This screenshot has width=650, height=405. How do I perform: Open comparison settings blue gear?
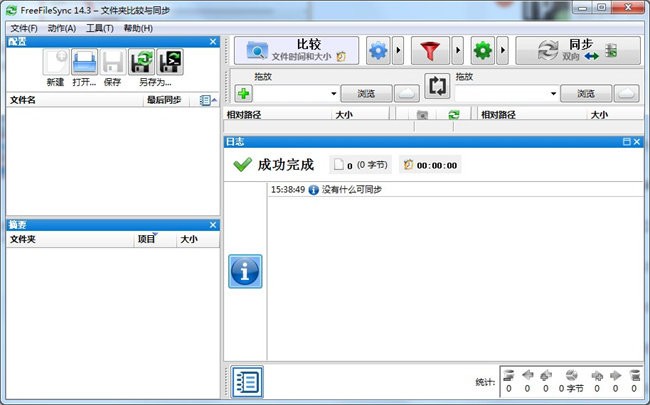point(378,51)
